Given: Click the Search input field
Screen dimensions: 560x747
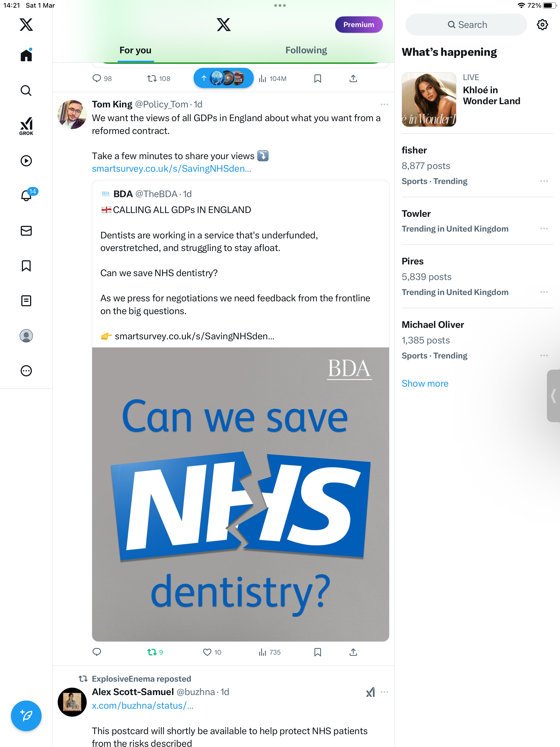Looking at the screenshot, I should coord(466,25).
